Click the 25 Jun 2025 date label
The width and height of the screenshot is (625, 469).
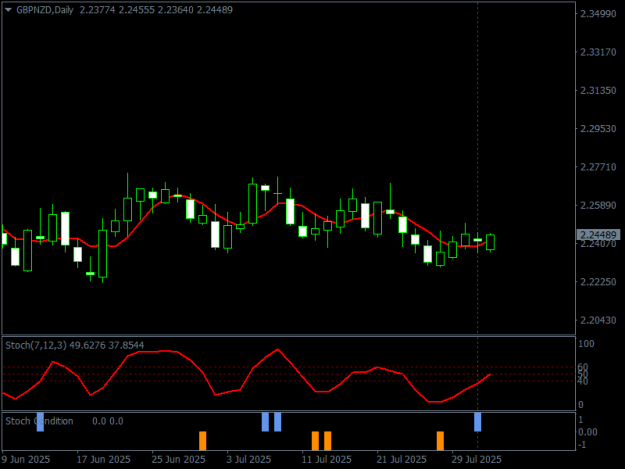(179, 459)
